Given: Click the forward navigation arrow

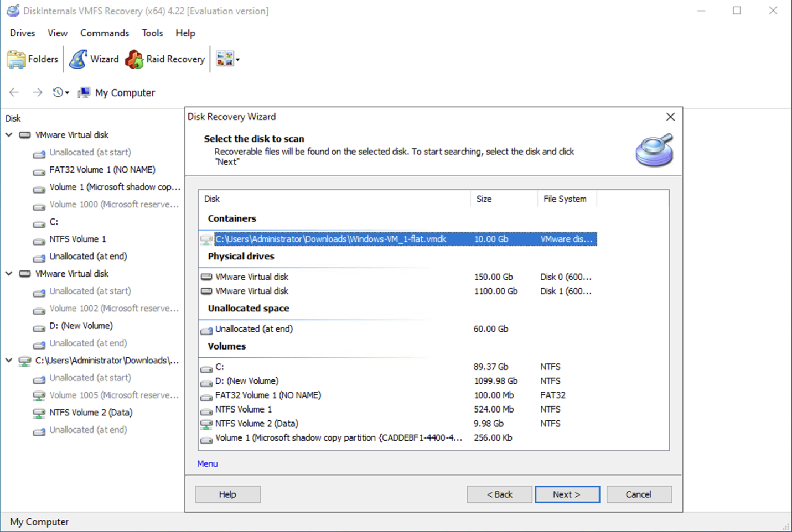Looking at the screenshot, I should coord(37,92).
